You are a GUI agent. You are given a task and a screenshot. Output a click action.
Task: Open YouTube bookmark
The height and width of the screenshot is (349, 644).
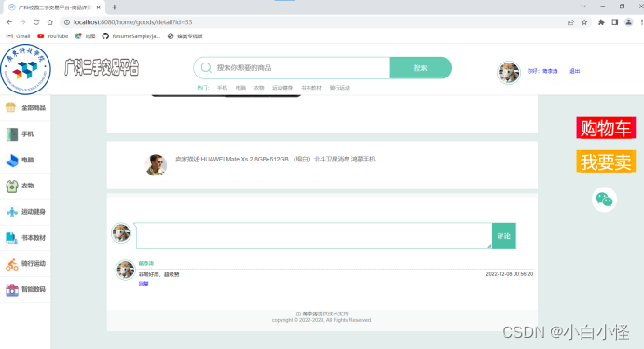(53, 36)
